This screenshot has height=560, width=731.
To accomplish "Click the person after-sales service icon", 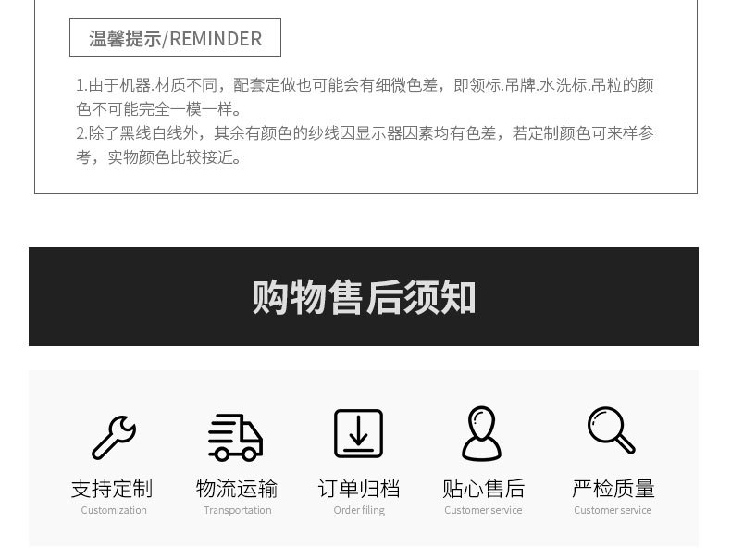I will point(481,433).
